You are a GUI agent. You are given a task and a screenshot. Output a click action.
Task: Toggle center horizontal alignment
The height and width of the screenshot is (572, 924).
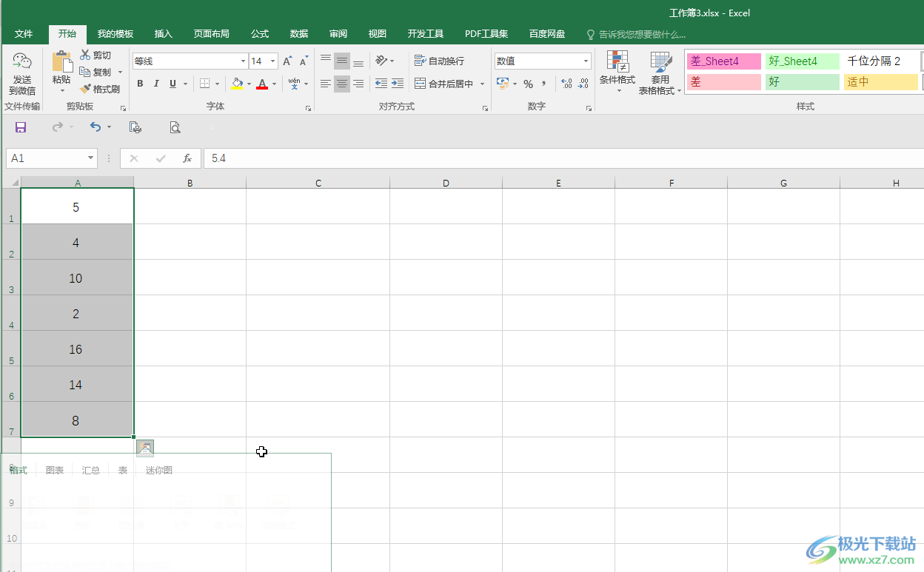tap(342, 84)
